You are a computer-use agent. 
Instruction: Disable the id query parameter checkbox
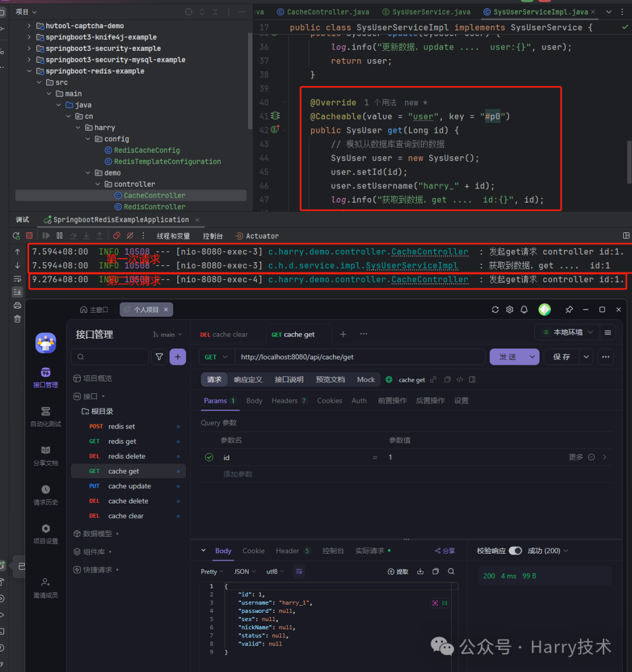(x=209, y=457)
